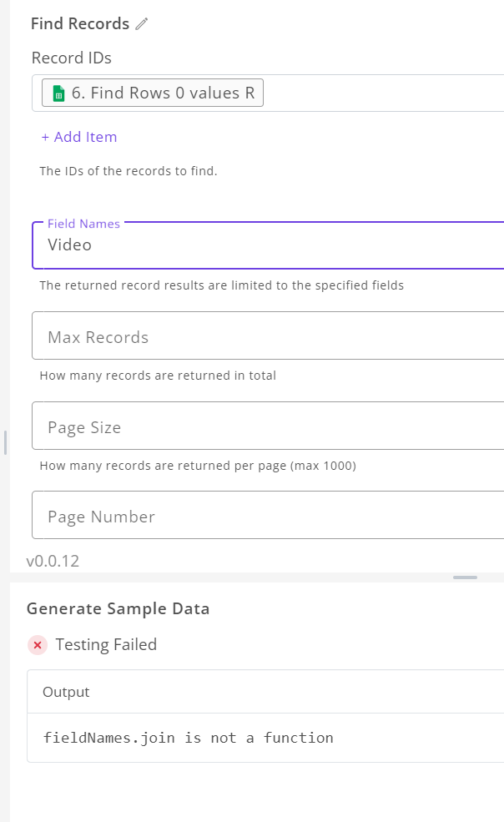
Task: Click the left edge sidebar resize handle
Action: (5, 442)
